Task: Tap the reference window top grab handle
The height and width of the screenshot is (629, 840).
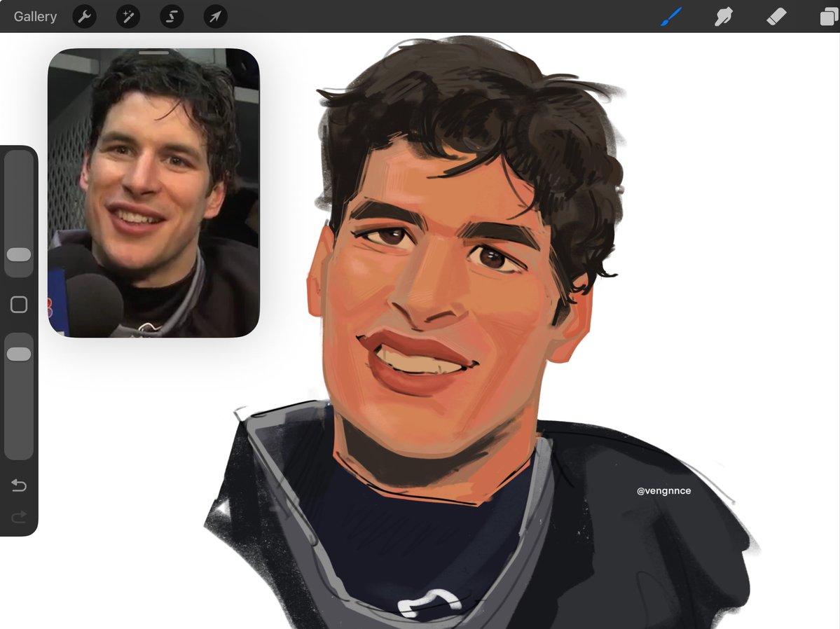Action: point(153,53)
